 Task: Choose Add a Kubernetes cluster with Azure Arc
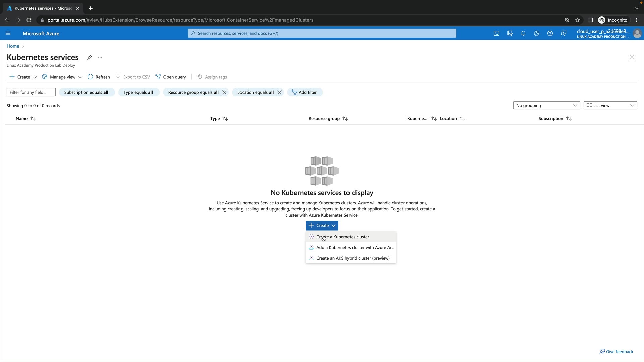tap(355, 248)
